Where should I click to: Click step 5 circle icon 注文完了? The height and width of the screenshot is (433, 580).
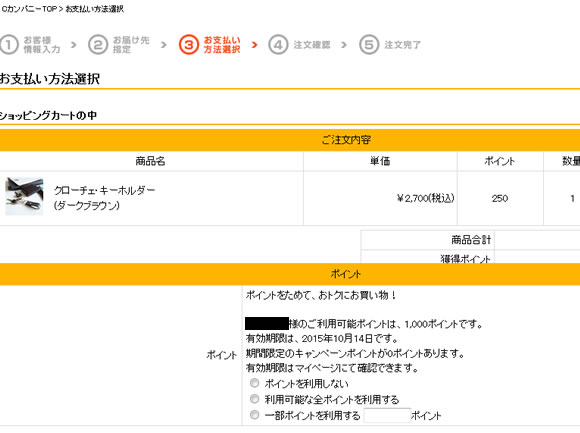369,45
